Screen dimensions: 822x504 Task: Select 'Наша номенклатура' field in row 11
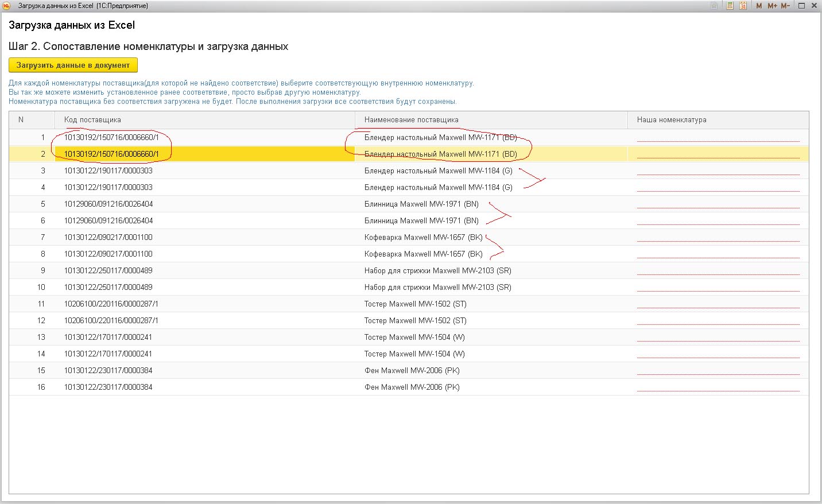click(x=718, y=304)
